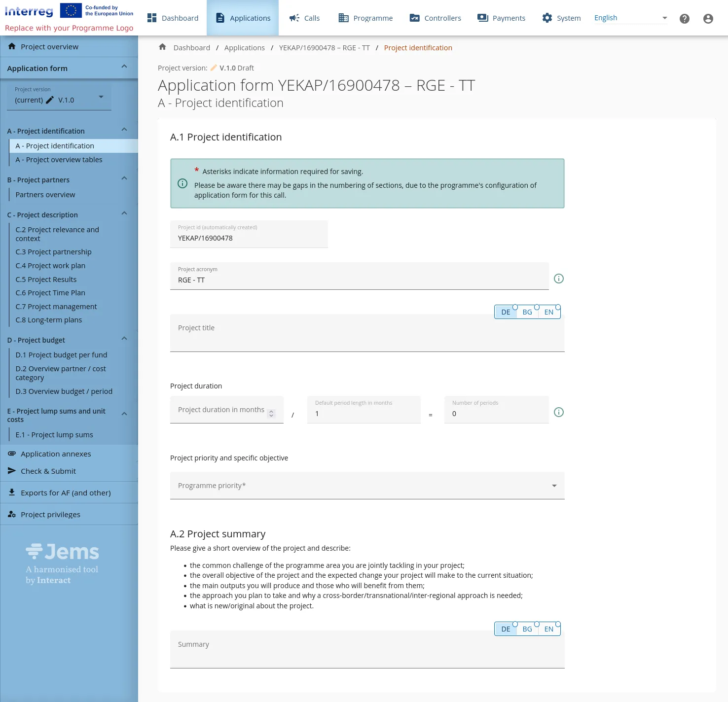Collapse C - Project description group
The height and width of the screenshot is (702, 728).
click(x=124, y=213)
